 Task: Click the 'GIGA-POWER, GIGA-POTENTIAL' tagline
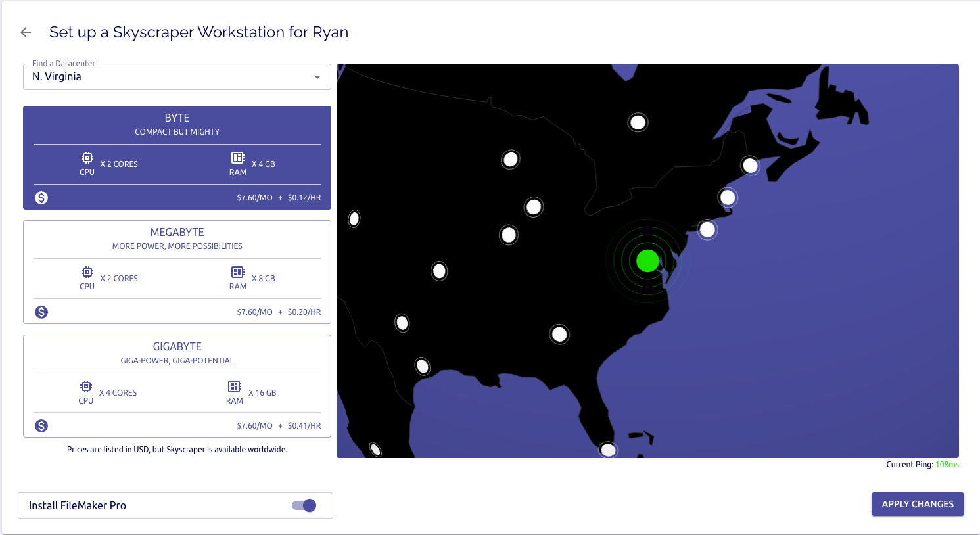[177, 361]
